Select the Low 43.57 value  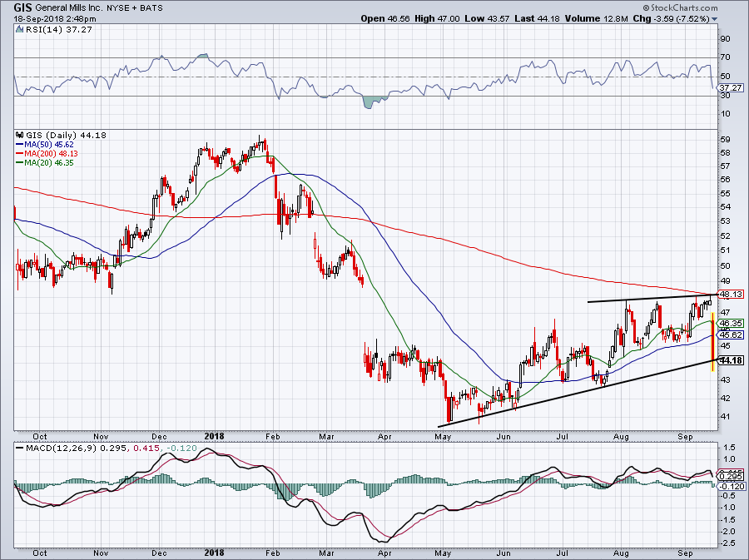[487, 18]
